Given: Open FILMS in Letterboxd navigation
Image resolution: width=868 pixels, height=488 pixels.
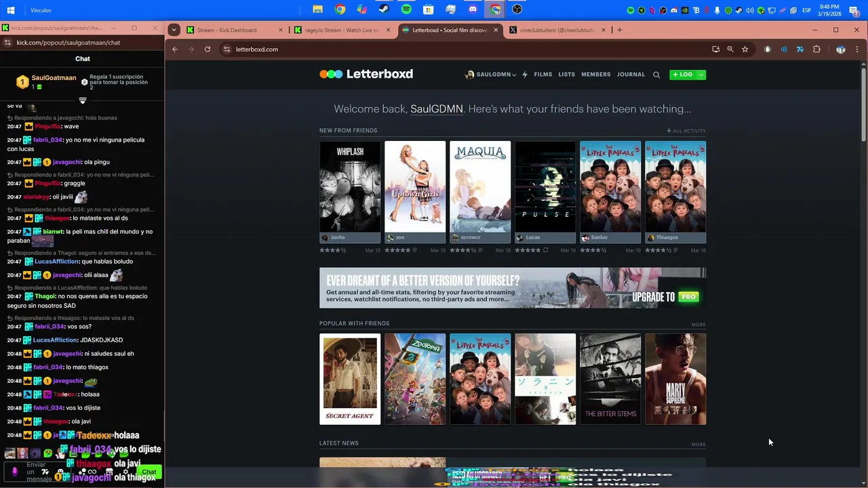Looking at the screenshot, I should 543,75.
